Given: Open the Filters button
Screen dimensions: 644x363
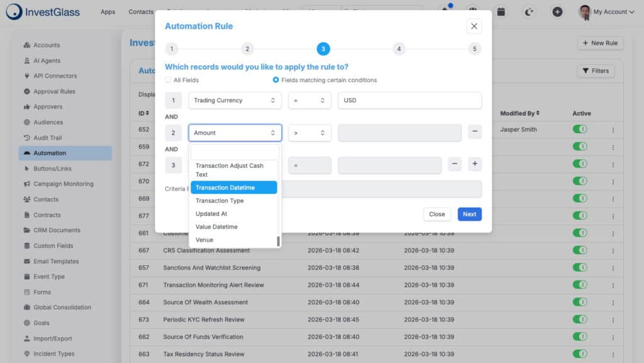Looking at the screenshot, I should (596, 71).
